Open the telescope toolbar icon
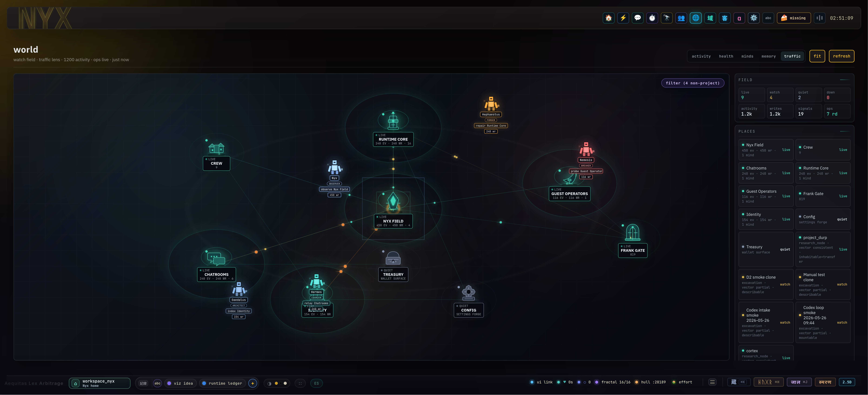868x395 pixels. point(666,18)
